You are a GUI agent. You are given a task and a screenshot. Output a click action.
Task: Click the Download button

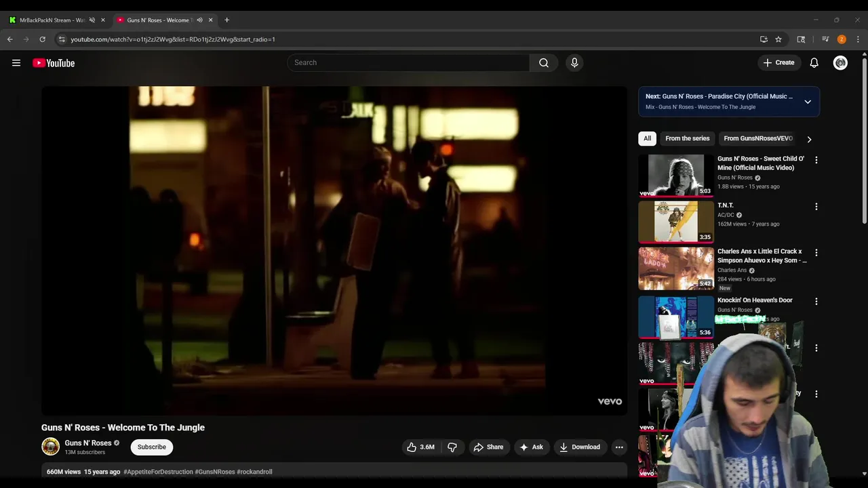click(580, 447)
